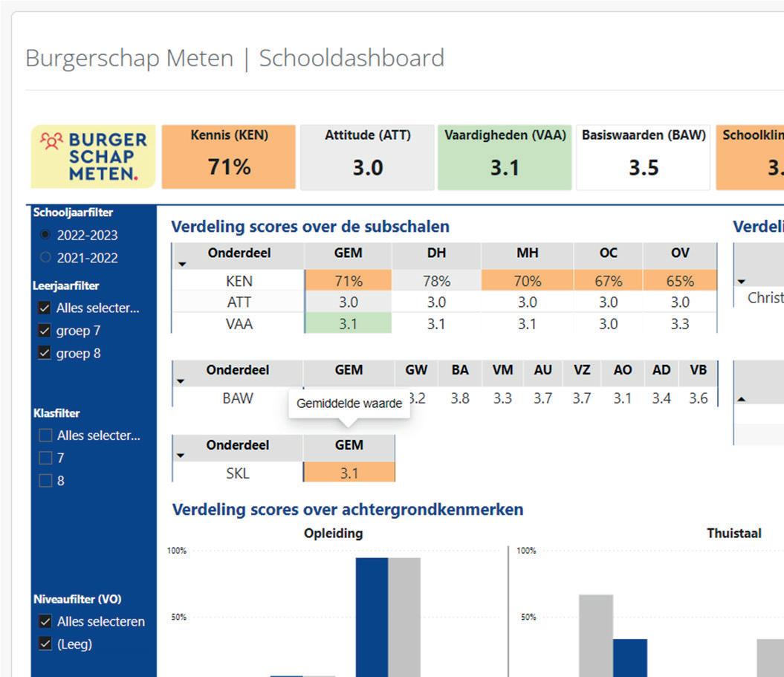
Task: Click the VAA row label
Action: (x=239, y=323)
